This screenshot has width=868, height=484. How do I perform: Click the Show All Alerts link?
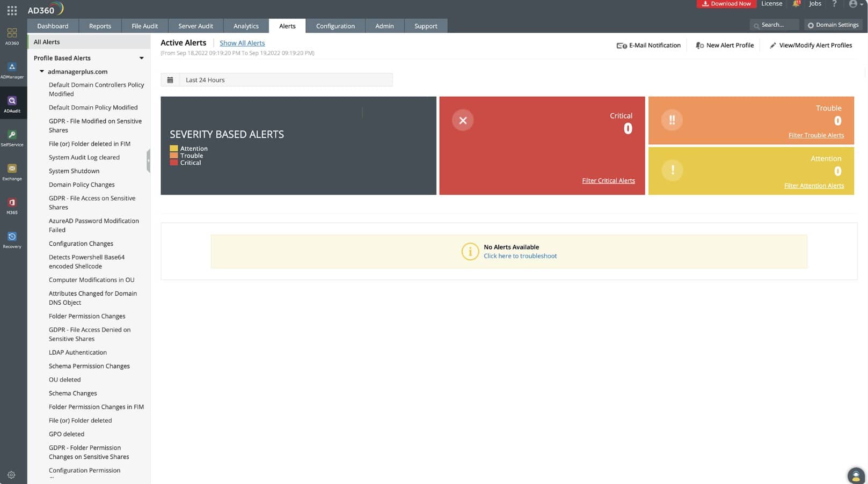242,43
